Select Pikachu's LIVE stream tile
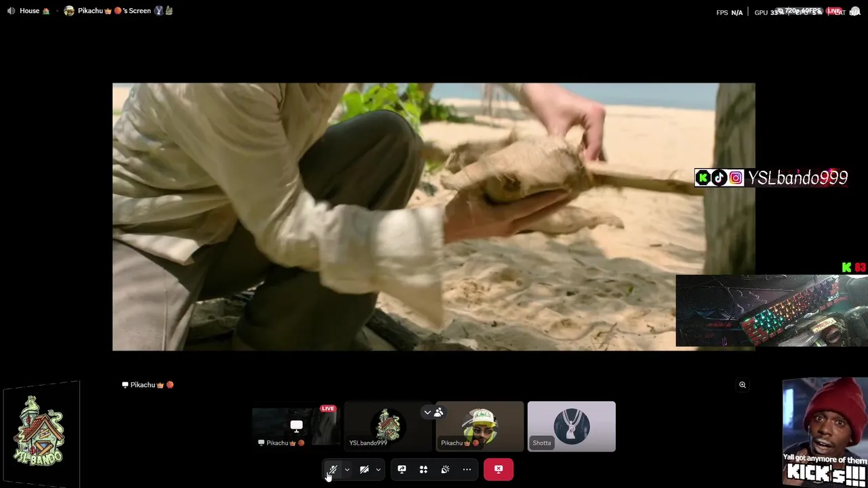This screenshot has width=868, height=488. click(x=296, y=426)
